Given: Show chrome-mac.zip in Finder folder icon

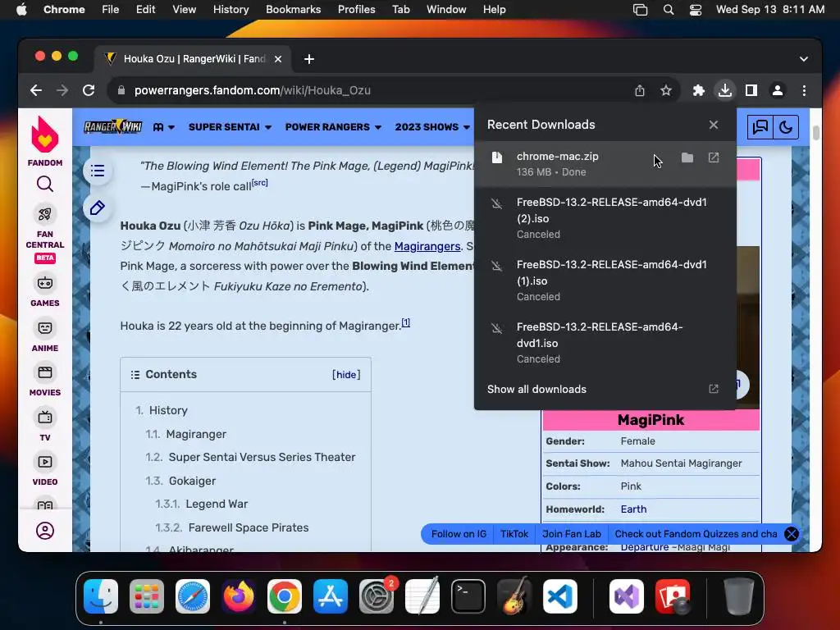Looking at the screenshot, I should pos(687,157).
